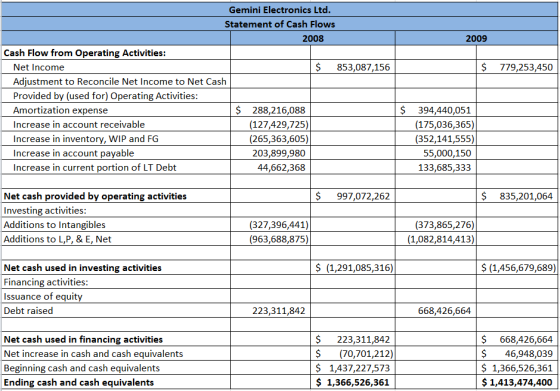Select 2008 ending cash value 1,366,526,361
The height and width of the screenshot is (391, 560).
pos(358,382)
